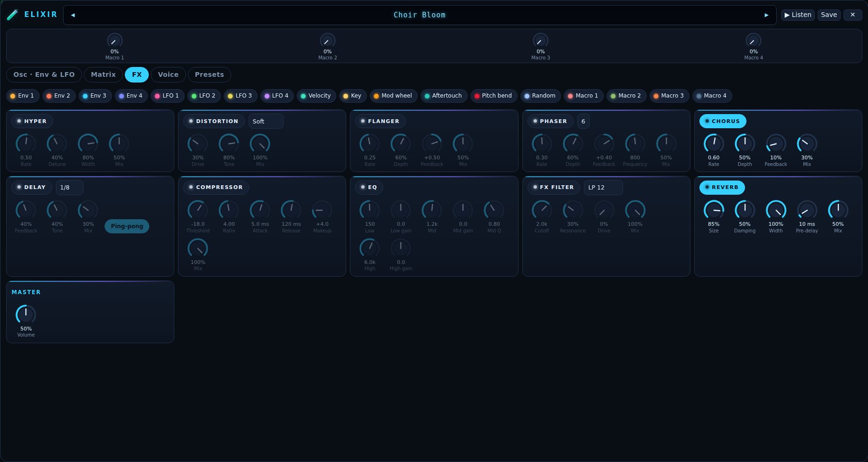Click the Elixir flask logo icon
Screen dimensions: 868x462
point(13,15)
